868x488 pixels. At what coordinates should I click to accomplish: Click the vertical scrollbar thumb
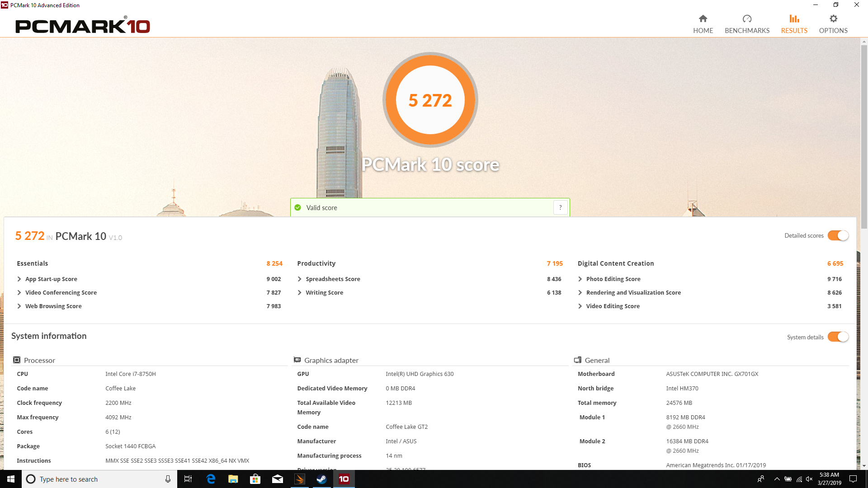pyautogui.click(x=864, y=136)
